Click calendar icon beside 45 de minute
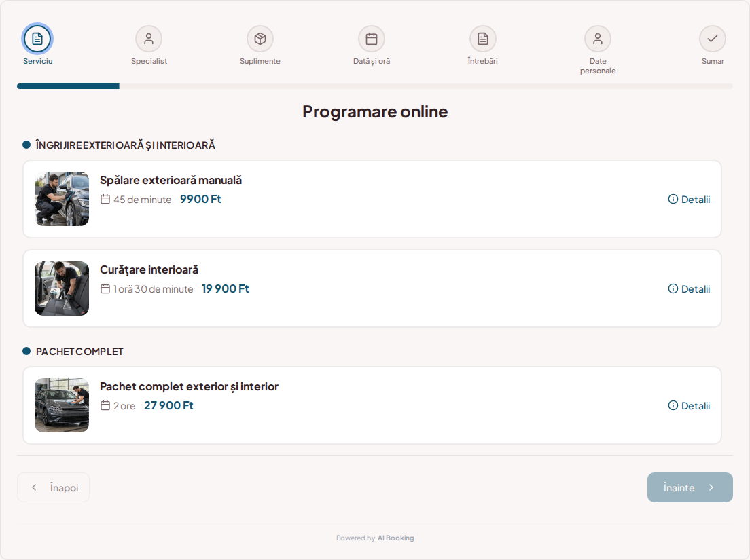750x560 pixels. 105,200
